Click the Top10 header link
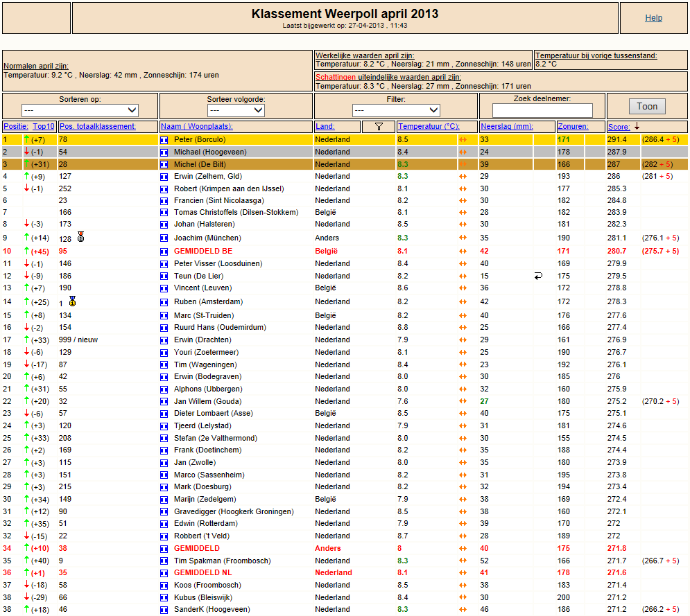690x616 pixels. (44, 127)
